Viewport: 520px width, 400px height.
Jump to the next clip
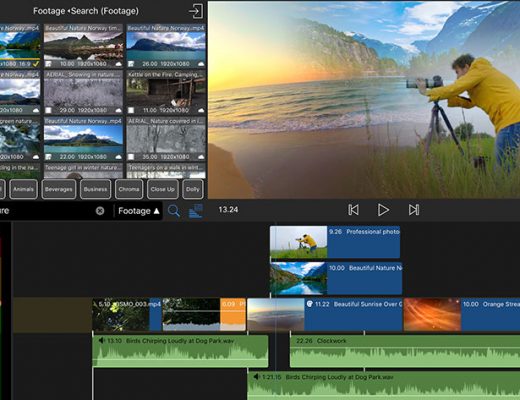point(414,210)
